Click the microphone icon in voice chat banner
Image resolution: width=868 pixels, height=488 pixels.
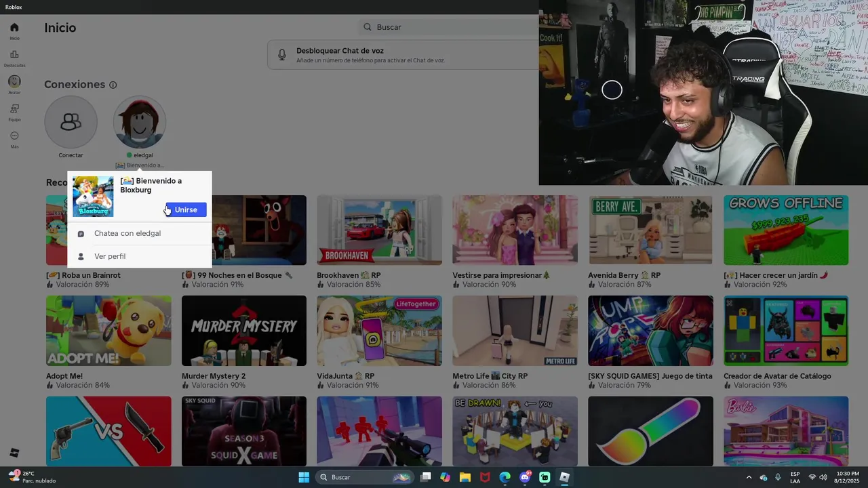(x=283, y=55)
